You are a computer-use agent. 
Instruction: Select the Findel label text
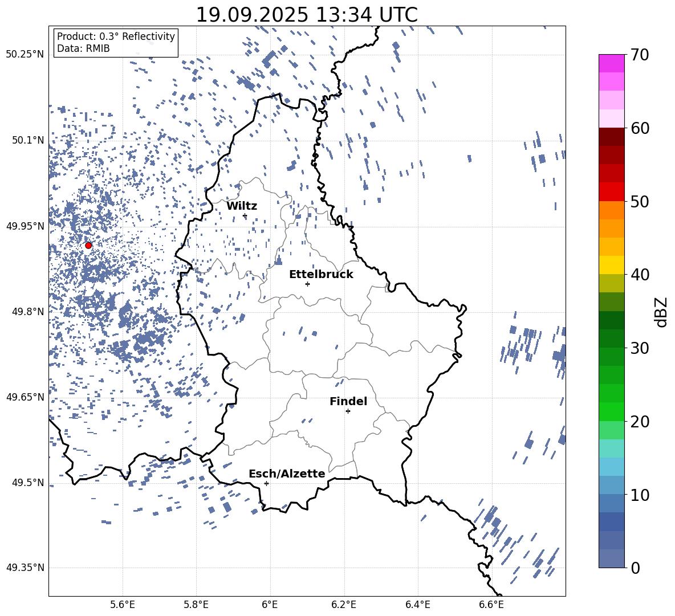point(348,401)
